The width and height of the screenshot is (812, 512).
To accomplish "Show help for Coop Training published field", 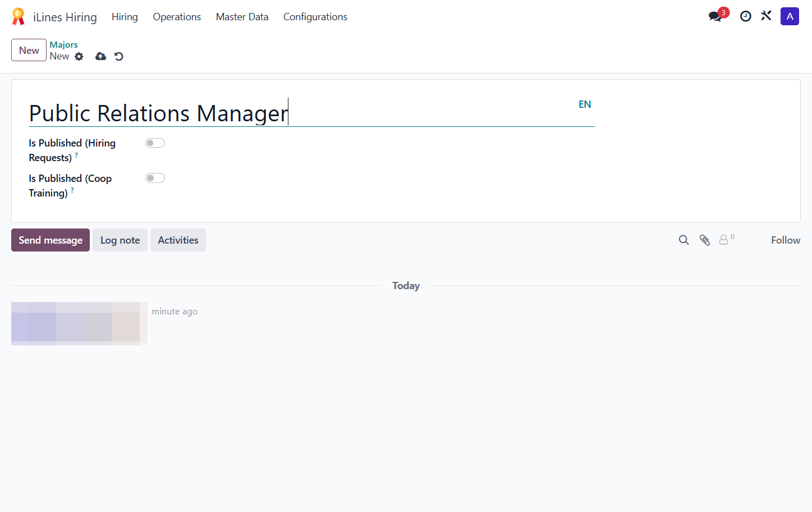I will coord(72,190).
